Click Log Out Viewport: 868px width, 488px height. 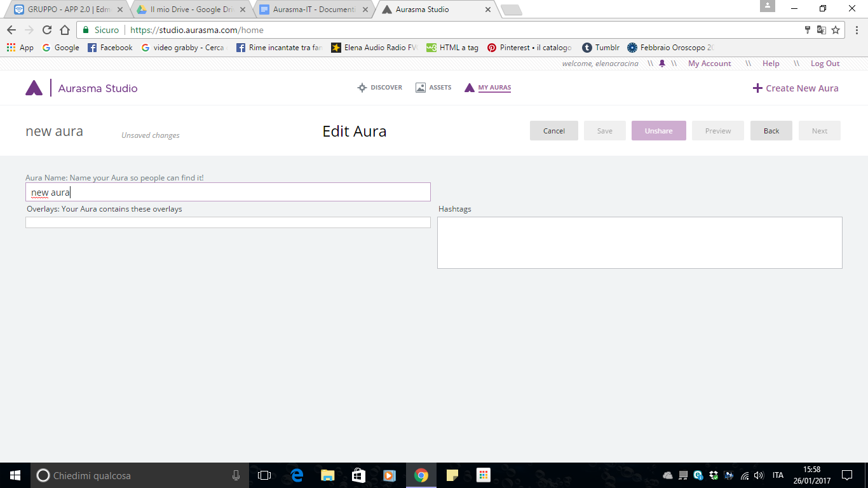(x=825, y=64)
